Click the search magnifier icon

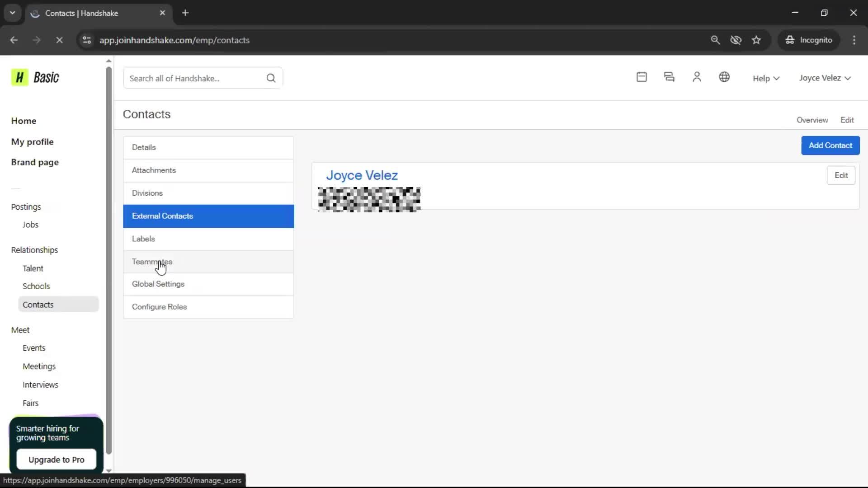271,78
